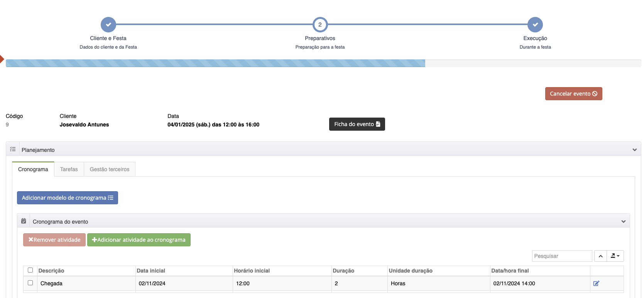This screenshot has height=298, width=644.
Task: Select all rows with header checkbox
Action: (x=30, y=270)
